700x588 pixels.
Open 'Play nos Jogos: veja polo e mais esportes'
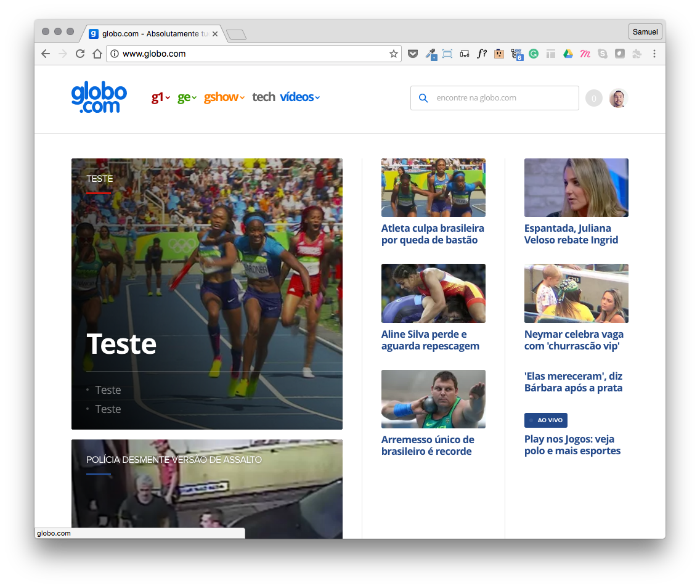click(572, 444)
